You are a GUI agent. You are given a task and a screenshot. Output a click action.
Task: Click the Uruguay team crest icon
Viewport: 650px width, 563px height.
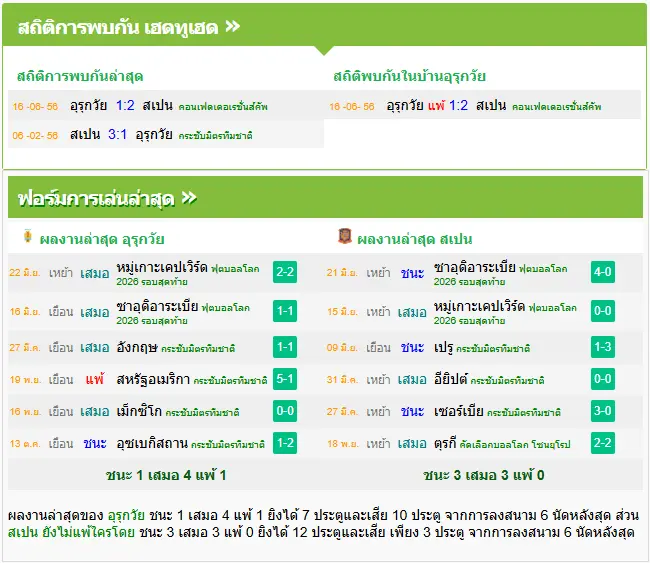click(x=28, y=236)
